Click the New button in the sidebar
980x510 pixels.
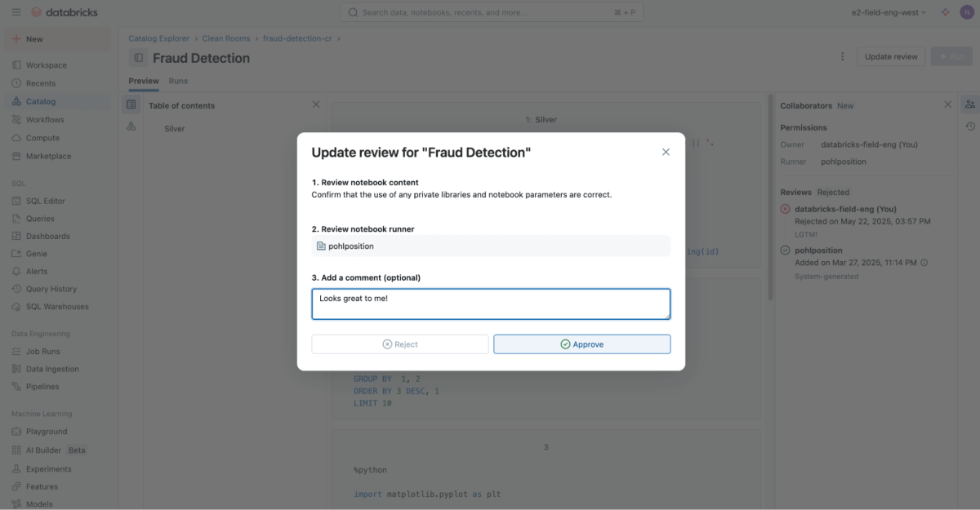click(57, 38)
